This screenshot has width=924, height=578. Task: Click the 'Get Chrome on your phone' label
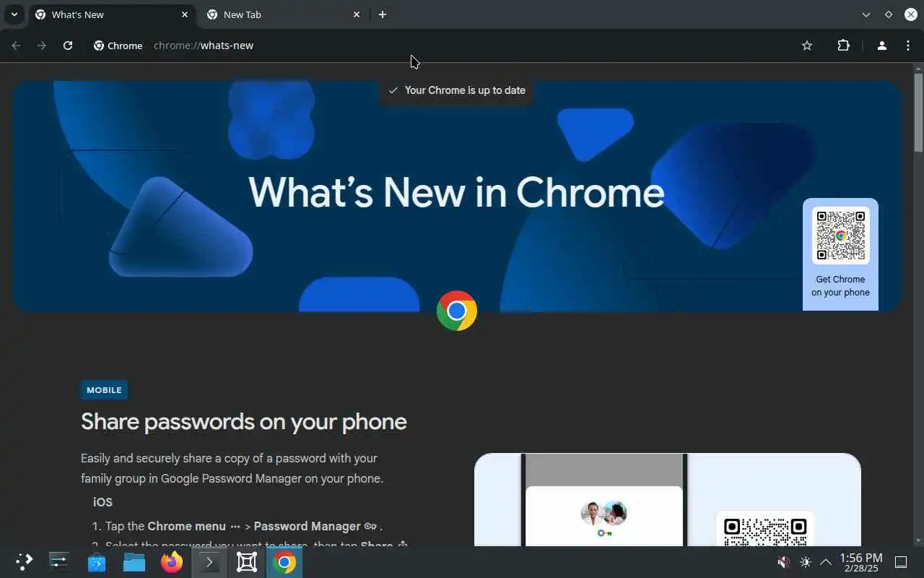tap(840, 286)
